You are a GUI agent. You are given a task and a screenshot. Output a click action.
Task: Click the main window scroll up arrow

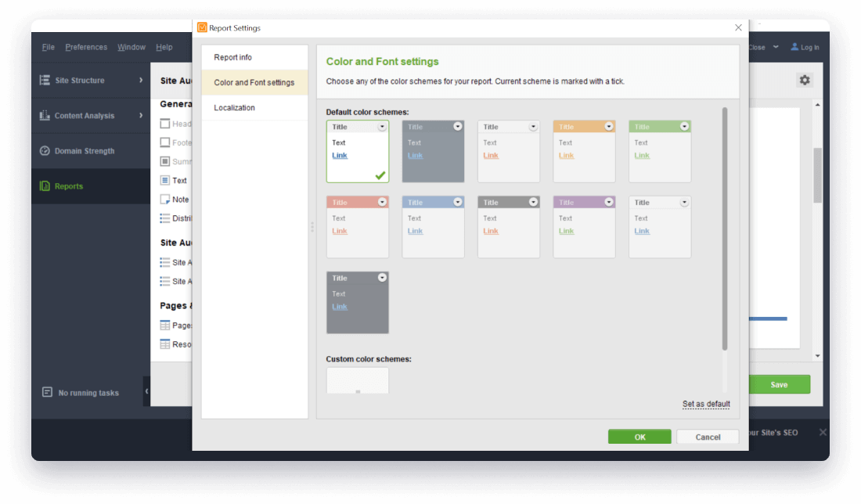818,104
